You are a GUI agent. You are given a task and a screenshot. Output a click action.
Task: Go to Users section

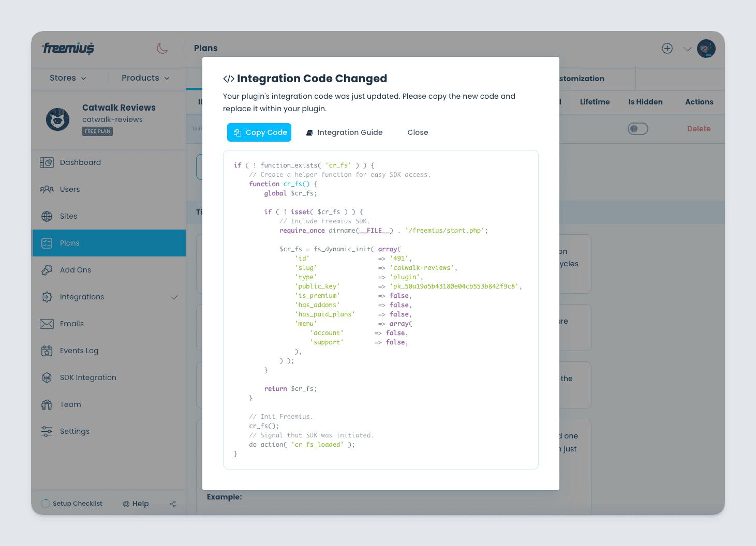[x=109, y=189]
